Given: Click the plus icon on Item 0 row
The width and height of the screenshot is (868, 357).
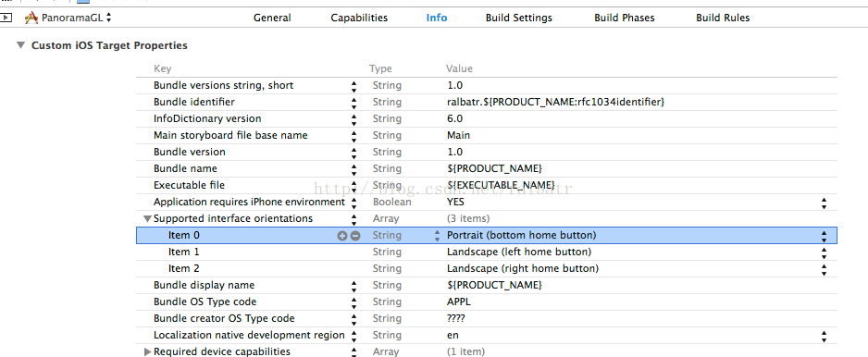Looking at the screenshot, I should pyautogui.click(x=342, y=235).
